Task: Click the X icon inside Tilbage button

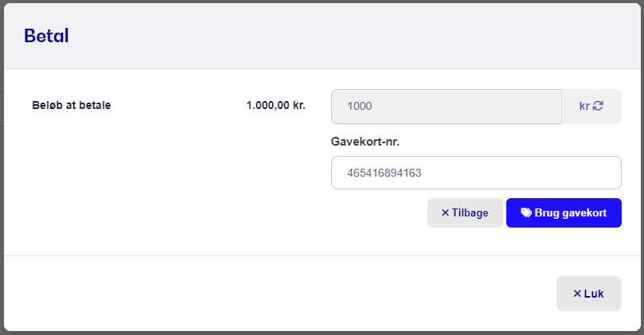Action: coord(445,212)
